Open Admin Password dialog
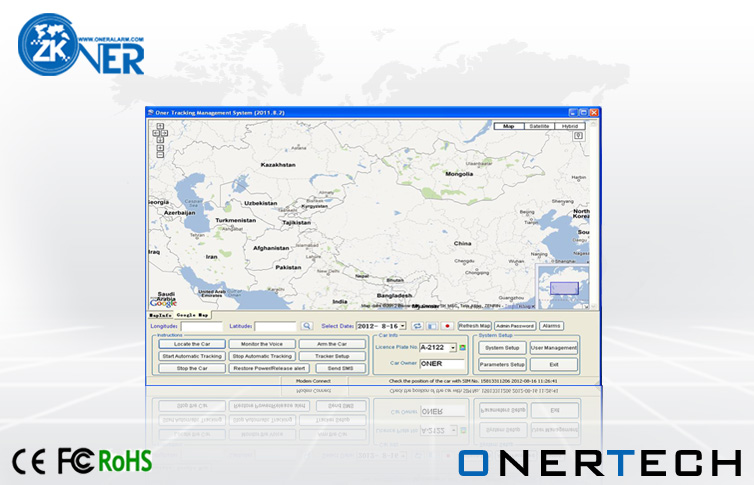The image size is (754, 485). click(x=515, y=326)
